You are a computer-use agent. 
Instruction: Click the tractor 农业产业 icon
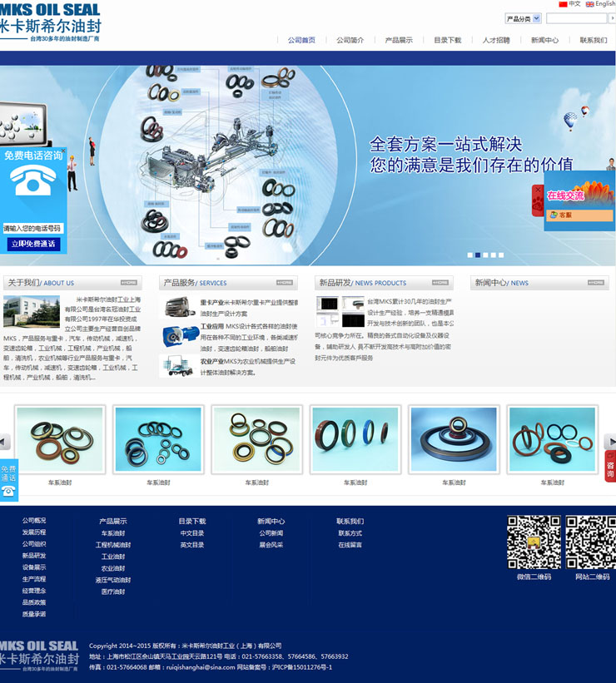pyautogui.click(x=180, y=366)
